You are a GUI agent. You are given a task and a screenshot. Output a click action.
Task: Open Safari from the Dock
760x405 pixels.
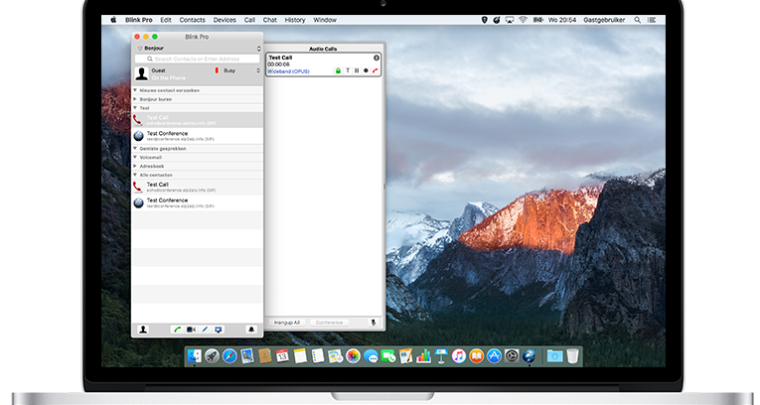coord(229,356)
